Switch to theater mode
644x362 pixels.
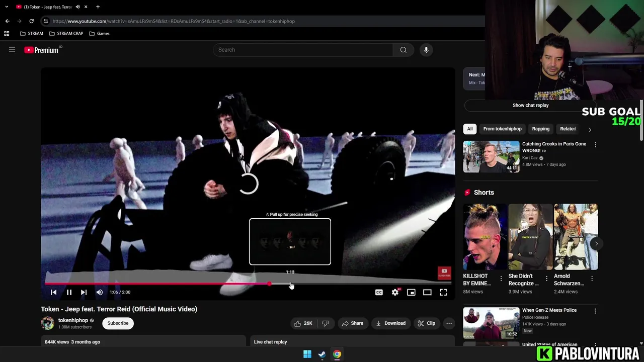(427, 292)
